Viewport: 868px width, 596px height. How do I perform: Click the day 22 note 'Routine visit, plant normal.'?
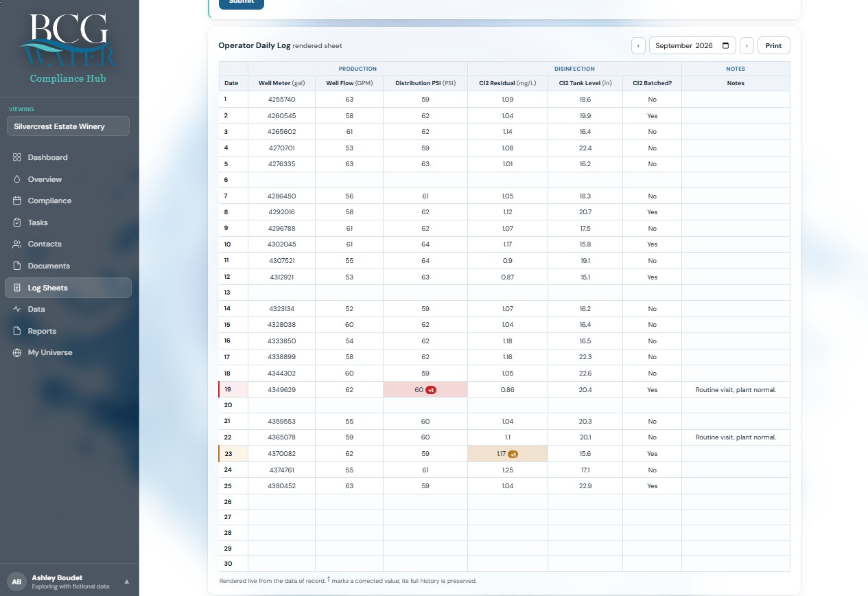coord(736,437)
